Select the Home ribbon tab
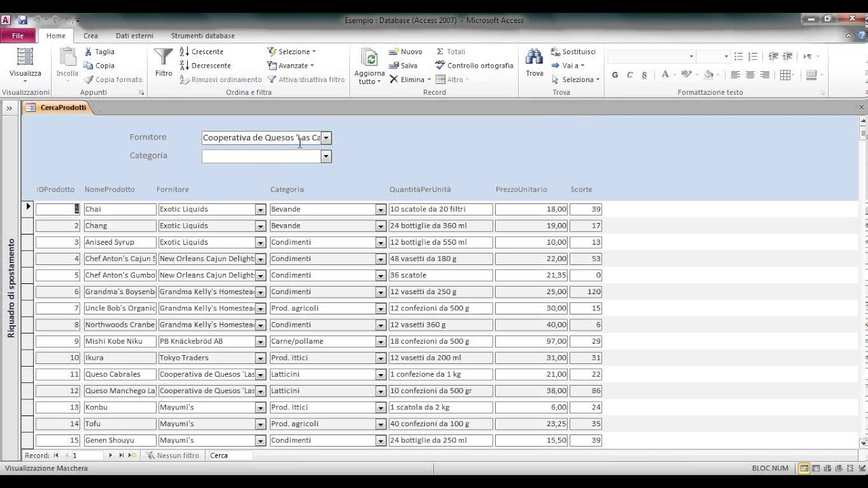This screenshot has height=488, width=868. tap(56, 36)
